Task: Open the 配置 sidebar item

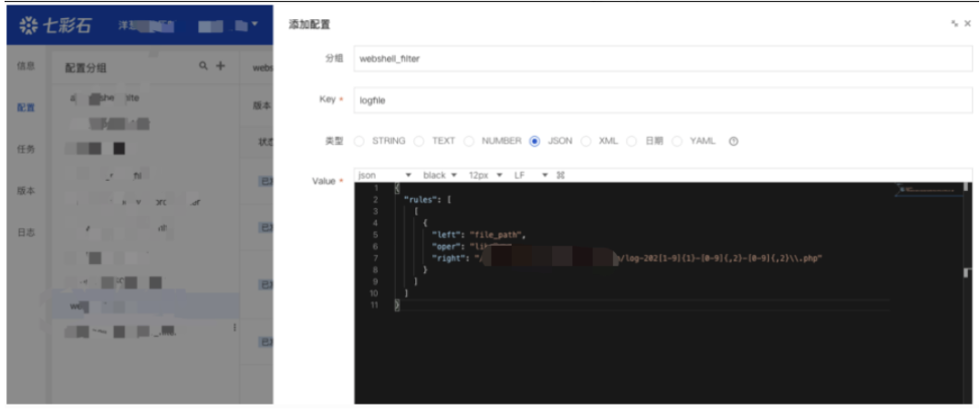Action: [x=26, y=108]
